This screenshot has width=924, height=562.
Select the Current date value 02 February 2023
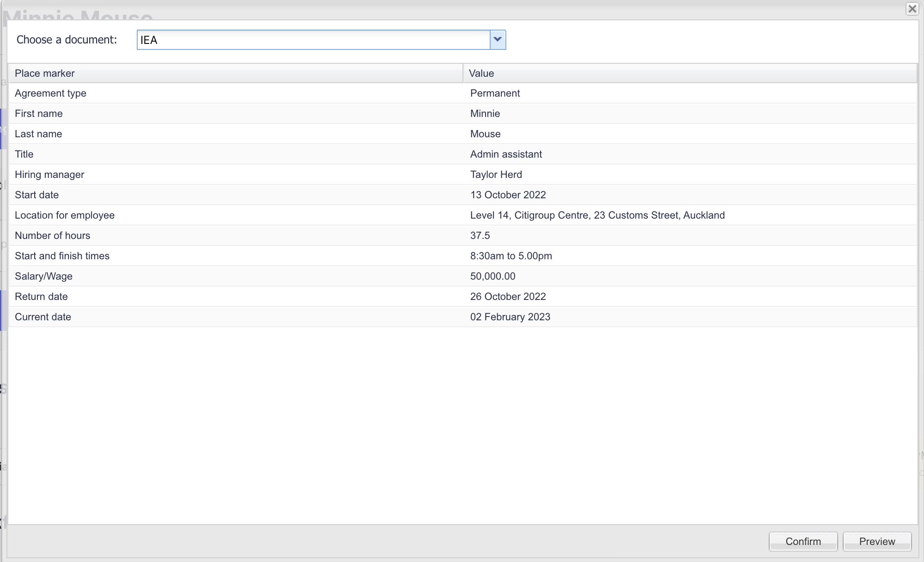pyautogui.click(x=510, y=317)
